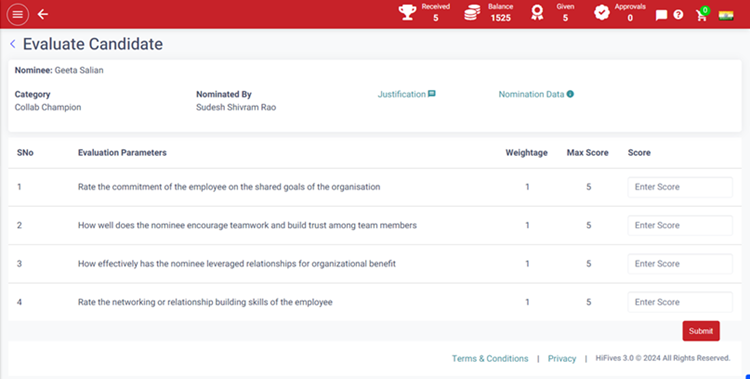Open the chat messages icon
The height and width of the screenshot is (379, 750).
[661, 15]
